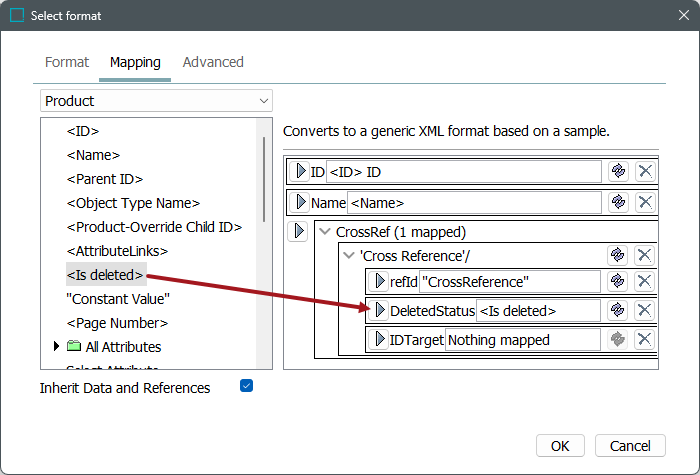Click the transform icon on the DeletedStatus row
Screen dimensions: 700x475
pyautogui.click(x=618, y=310)
